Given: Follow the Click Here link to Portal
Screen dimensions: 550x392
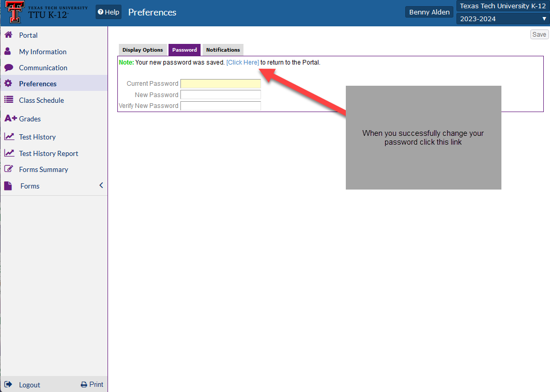Looking at the screenshot, I should [x=242, y=62].
